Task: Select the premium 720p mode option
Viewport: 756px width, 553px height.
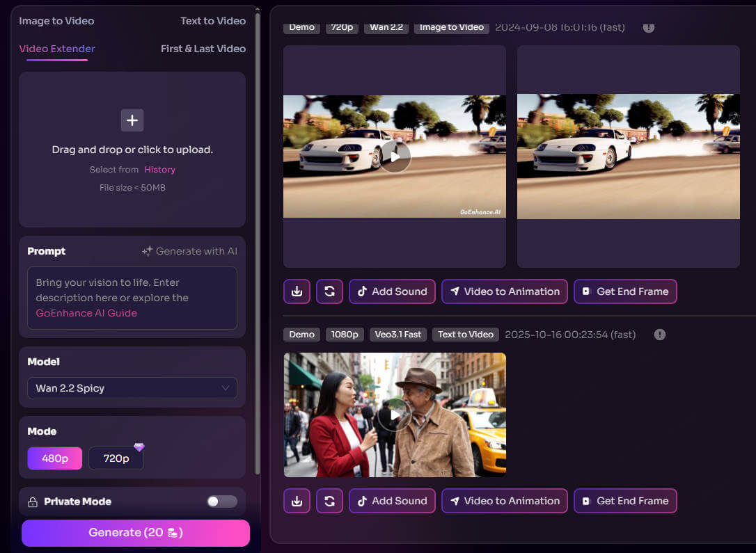Action: click(116, 458)
